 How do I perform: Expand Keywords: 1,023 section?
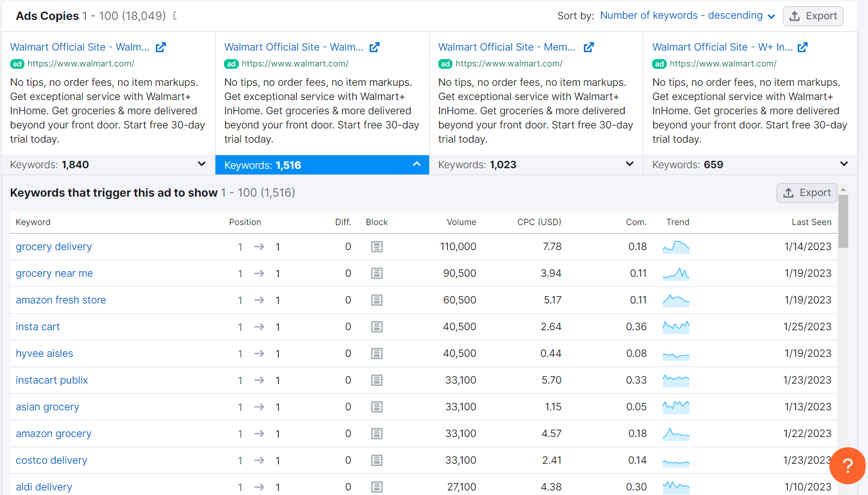point(536,164)
